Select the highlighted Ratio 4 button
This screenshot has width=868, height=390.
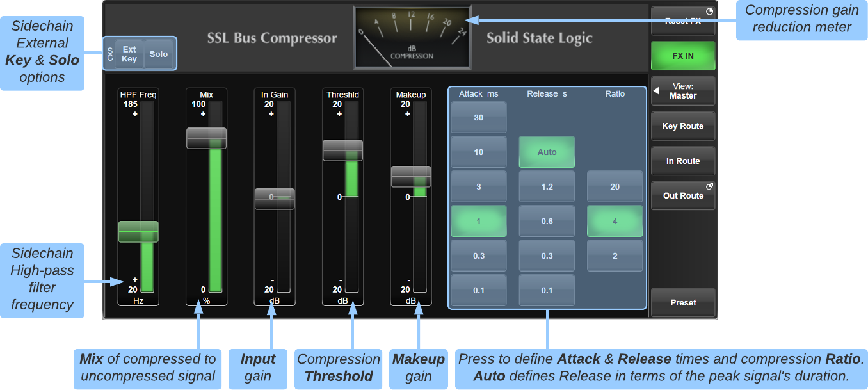tap(615, 221)
